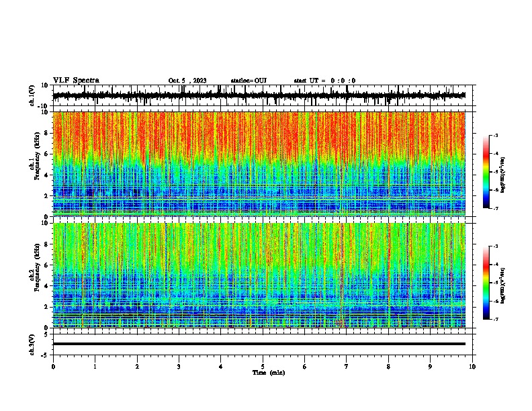This screenshot has height=411, width=532.
Task: Click time axis tick label "8"
Action: coord(388,367)
